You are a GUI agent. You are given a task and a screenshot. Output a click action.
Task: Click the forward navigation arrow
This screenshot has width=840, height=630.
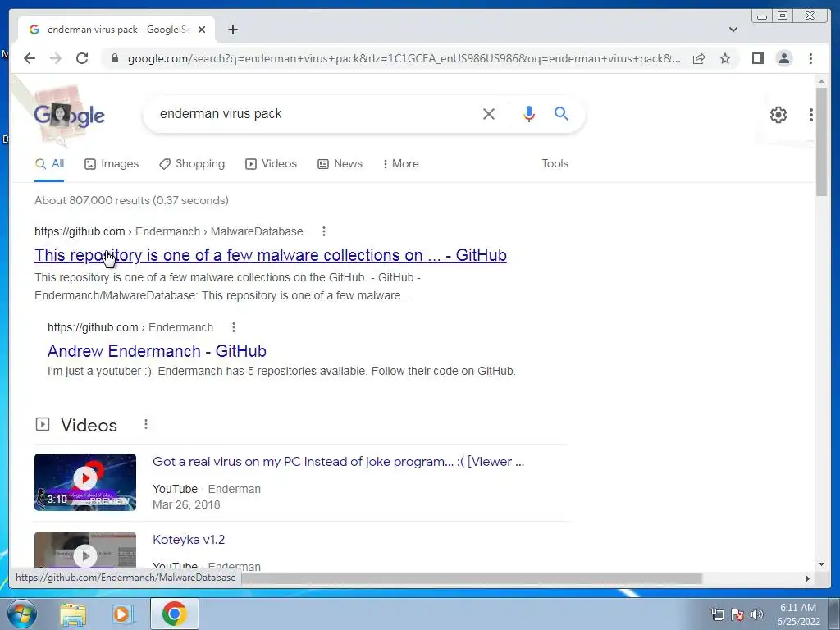click(56, 58)
